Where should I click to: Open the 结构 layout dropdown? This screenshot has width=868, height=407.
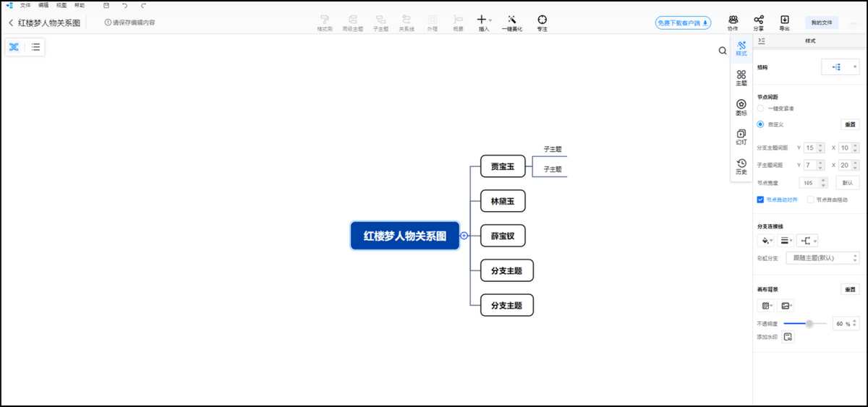point(840,67)
